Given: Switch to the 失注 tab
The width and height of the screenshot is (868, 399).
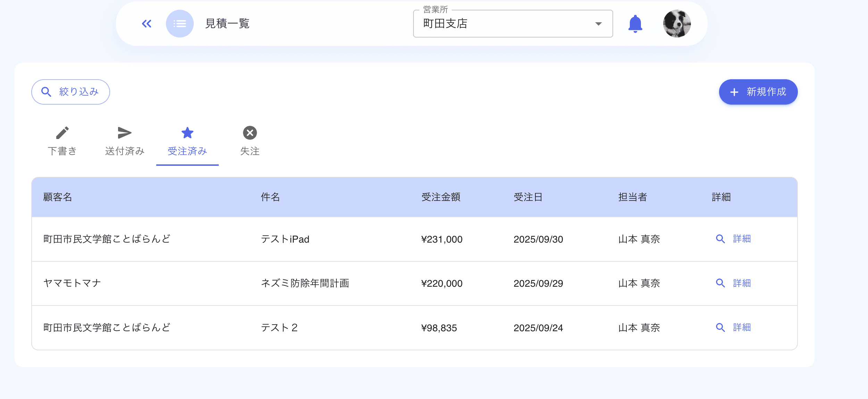Looking at the screenshot, I should point(250,151).
